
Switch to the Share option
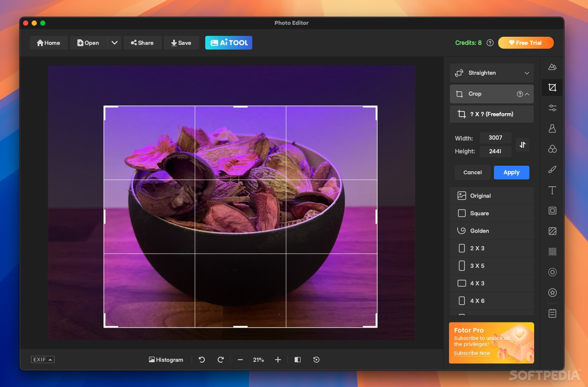click(142, 42)
